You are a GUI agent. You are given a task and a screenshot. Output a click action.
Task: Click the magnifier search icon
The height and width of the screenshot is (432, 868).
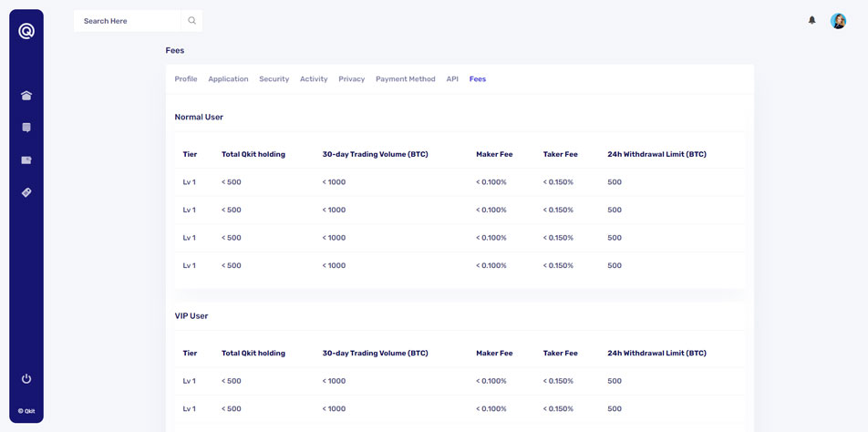(x=191, y=20)
